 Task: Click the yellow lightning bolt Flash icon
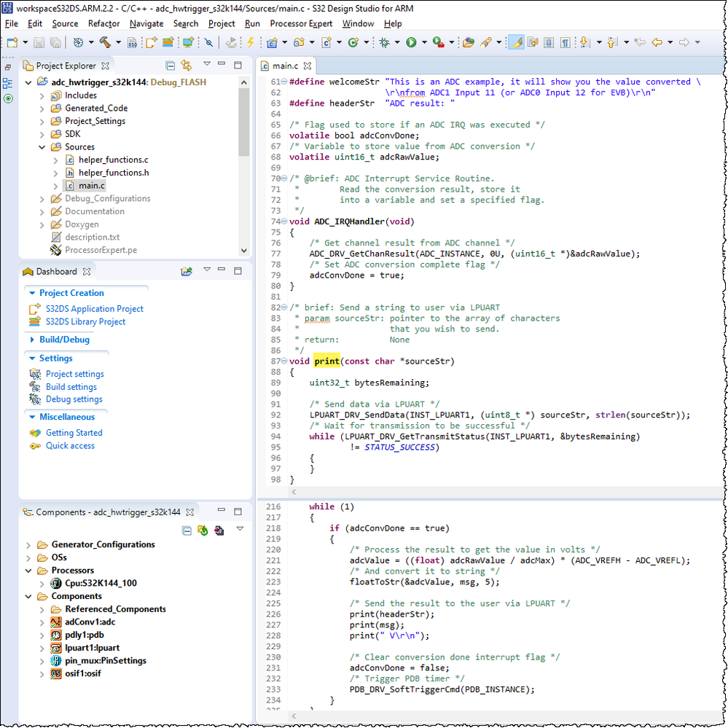pos(251,42)
